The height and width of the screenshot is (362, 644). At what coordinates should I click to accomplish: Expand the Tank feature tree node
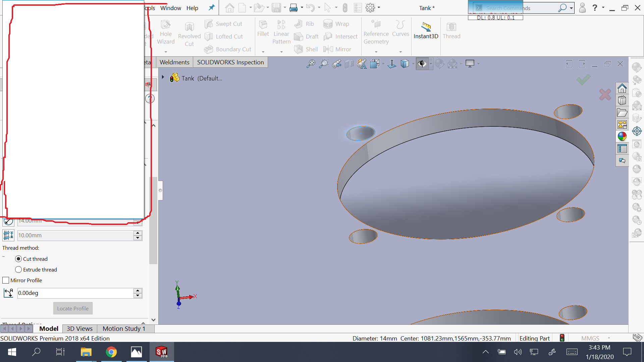click(x=163, y=77)
